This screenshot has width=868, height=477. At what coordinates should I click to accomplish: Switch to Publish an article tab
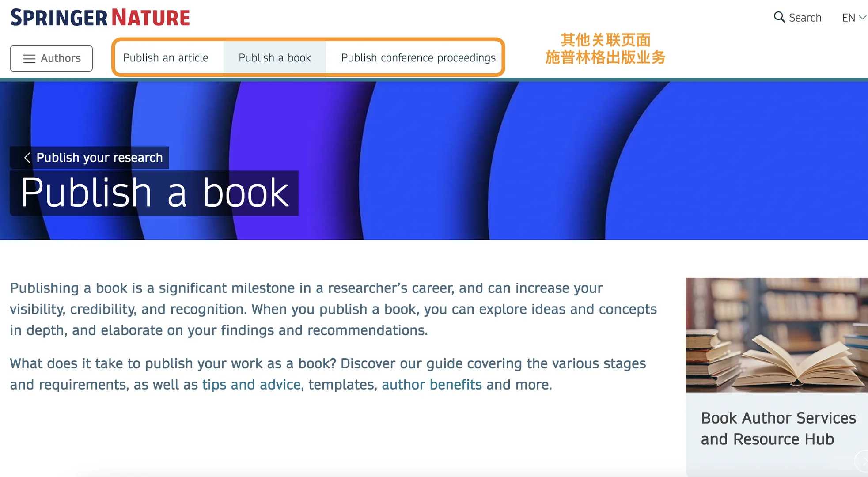click(166, 58)
